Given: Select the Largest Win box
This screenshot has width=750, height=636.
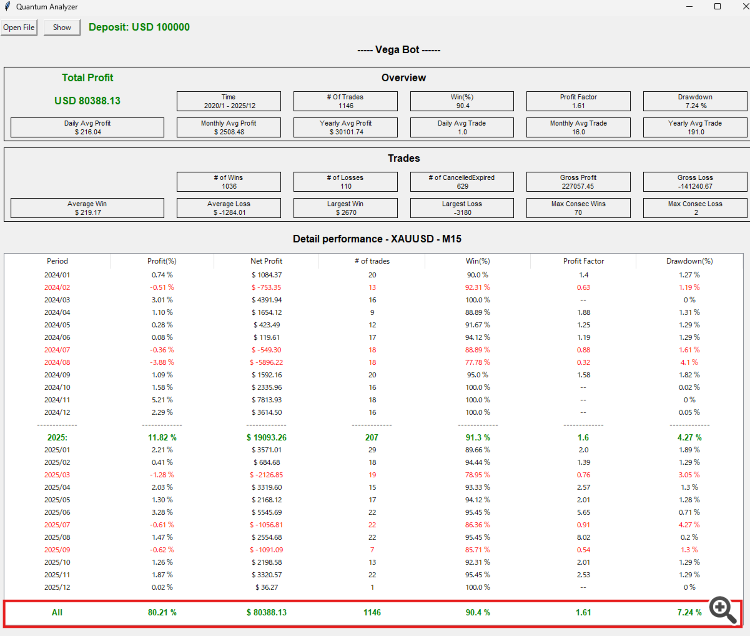Looking at the screenshot, I should pos(345,208).
